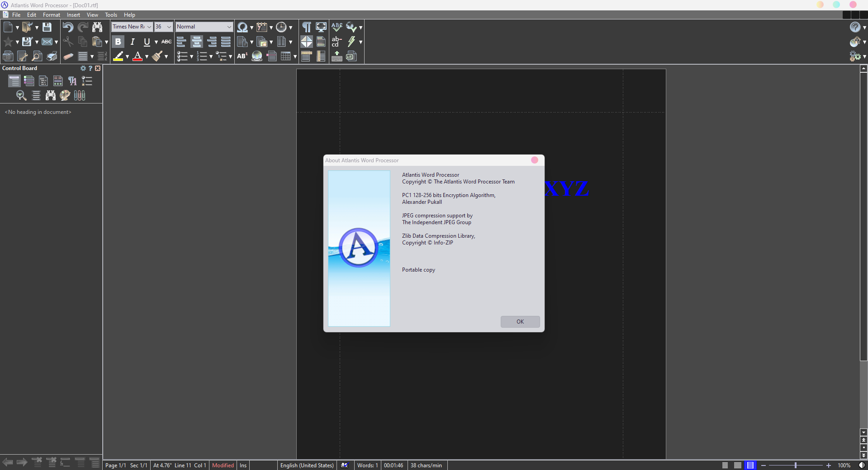Click the Redo arrow icon

(83, 27)
